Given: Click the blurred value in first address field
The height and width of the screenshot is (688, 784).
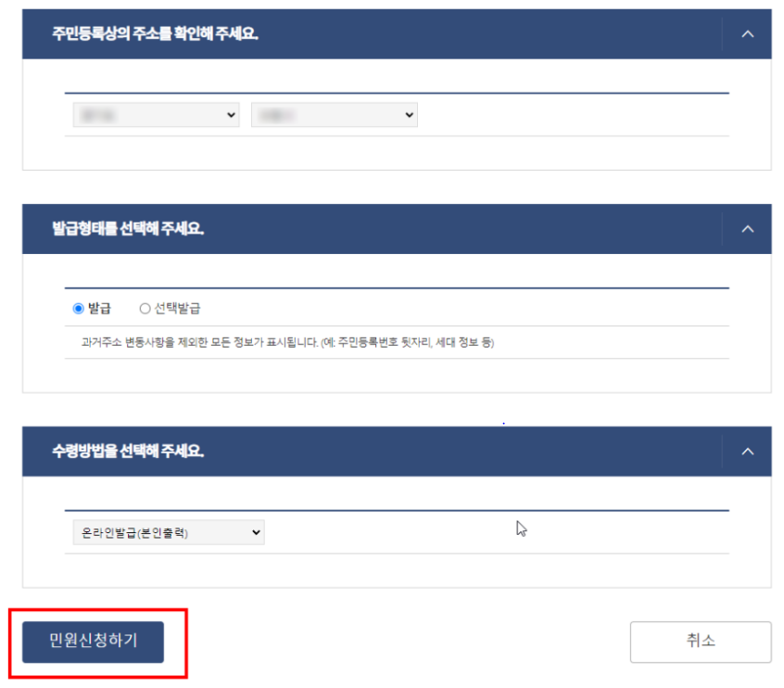Looking at the screenshot, I should point(98,115).
